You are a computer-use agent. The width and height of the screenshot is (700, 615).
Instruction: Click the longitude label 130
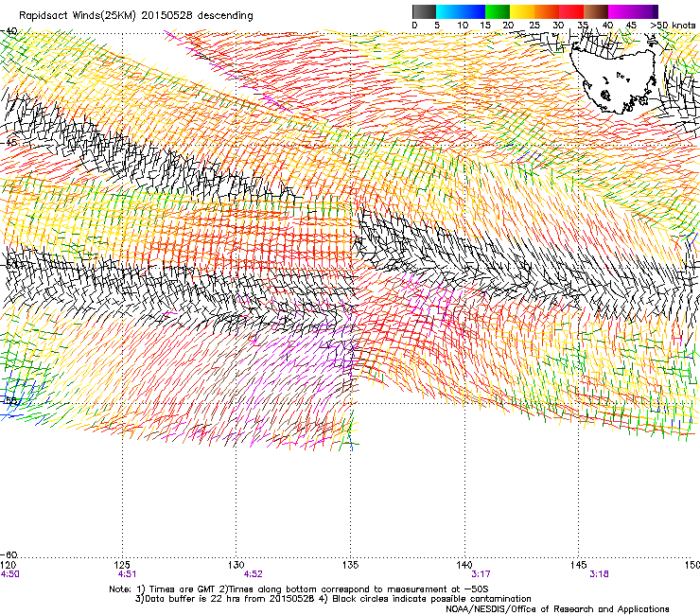(x=236, y=565)
